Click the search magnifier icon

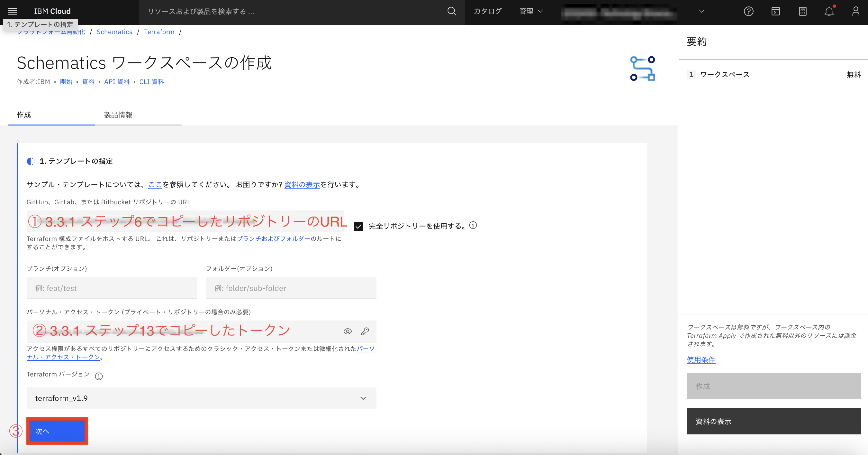[x=452, y=11]
